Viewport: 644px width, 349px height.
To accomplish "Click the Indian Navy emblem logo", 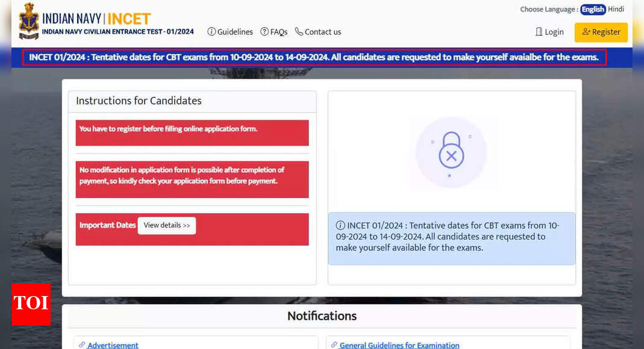I will tap(29, 21).
